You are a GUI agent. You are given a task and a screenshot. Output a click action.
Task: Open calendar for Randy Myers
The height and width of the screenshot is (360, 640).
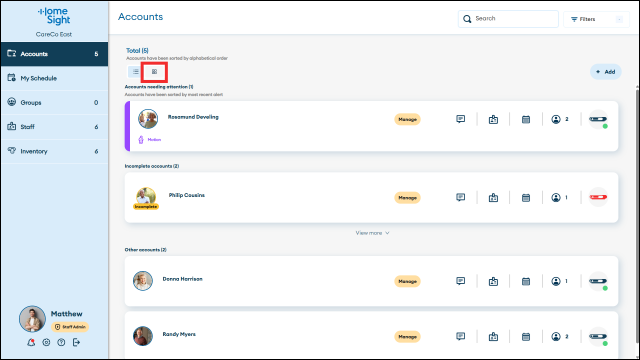coord(526,337)
